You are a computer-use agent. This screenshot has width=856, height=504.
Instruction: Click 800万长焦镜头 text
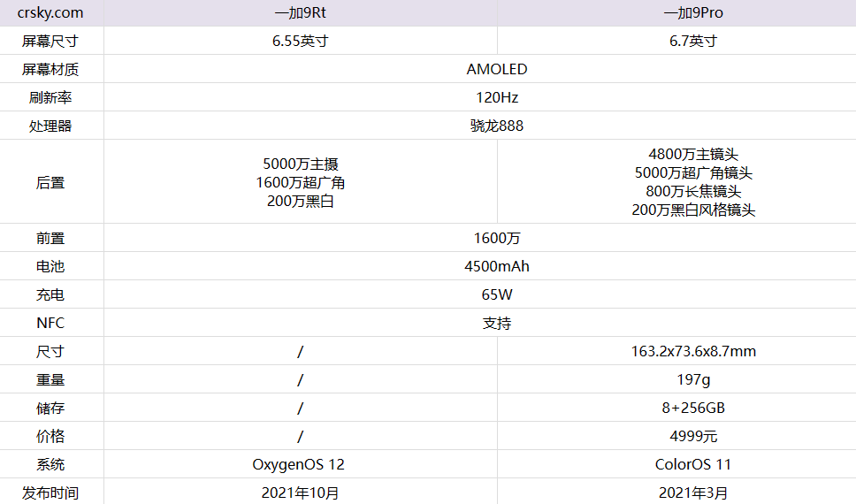pos(693,192)
